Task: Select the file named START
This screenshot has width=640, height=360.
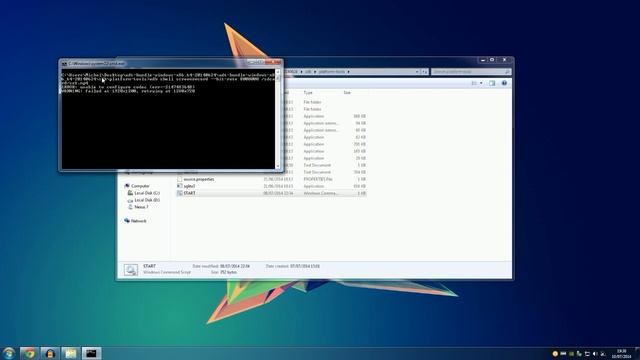Action: [189, 193]
